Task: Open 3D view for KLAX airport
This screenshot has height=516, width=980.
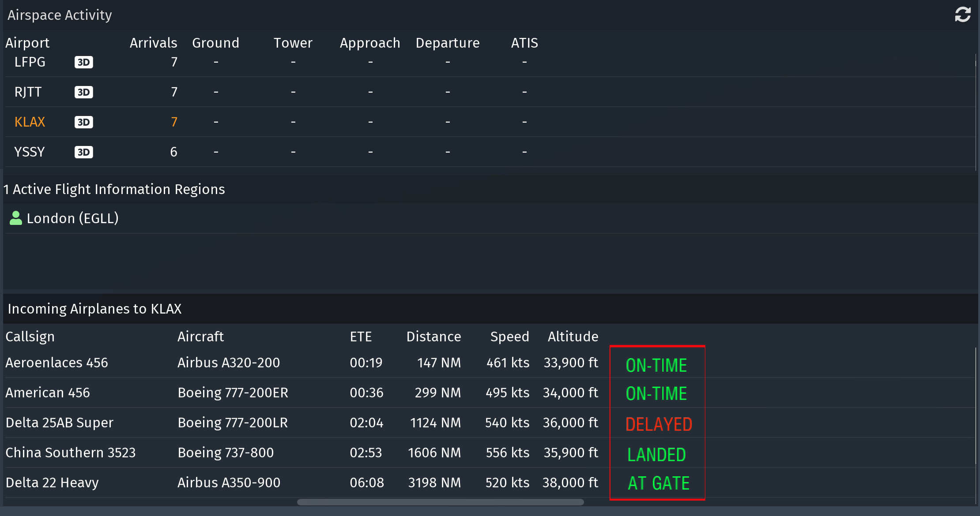Action: coord(83,122)
